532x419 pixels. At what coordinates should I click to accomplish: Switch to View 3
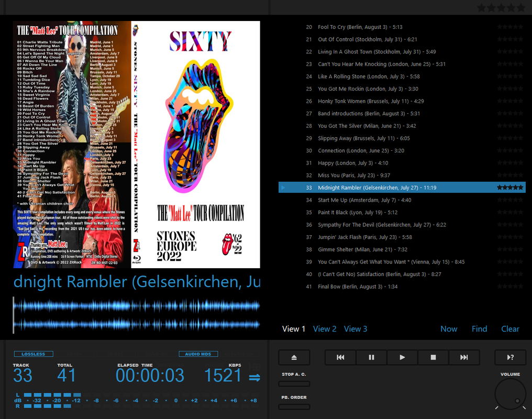356,329
